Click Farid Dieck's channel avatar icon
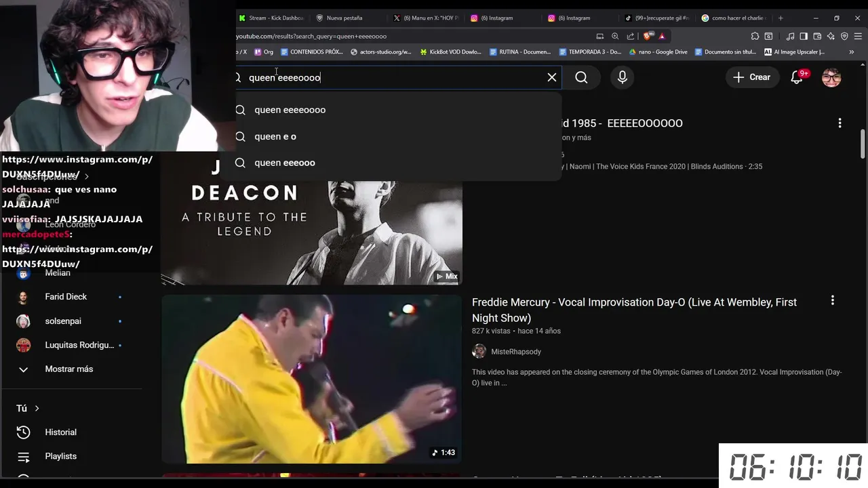This screenshot has width=868, height=488. [23, 297]
